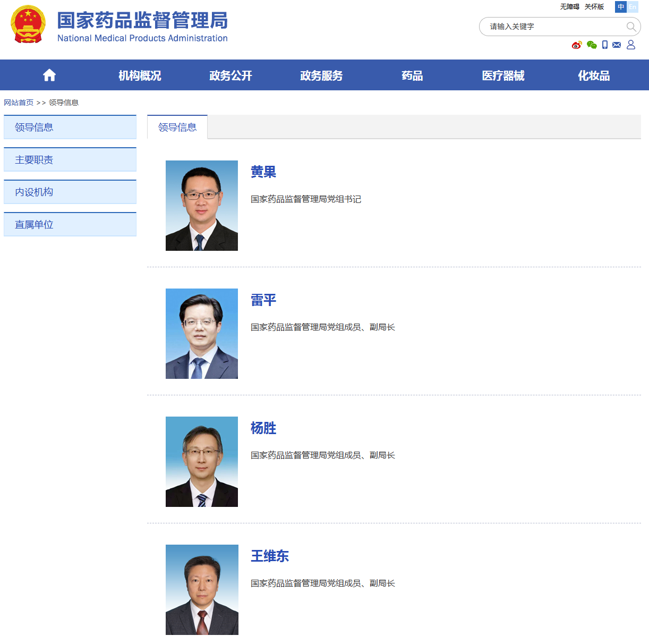Open the 医疗器械 navigation menu
Viewport: 649px width, 644px height.
click(x=503, y=75)
